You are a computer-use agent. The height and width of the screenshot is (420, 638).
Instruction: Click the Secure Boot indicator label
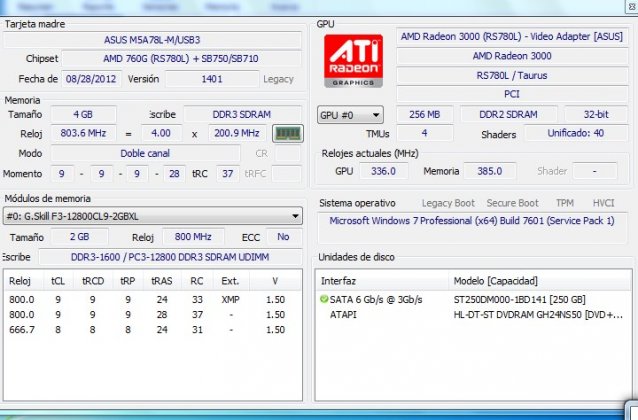(x=512, y=203)
